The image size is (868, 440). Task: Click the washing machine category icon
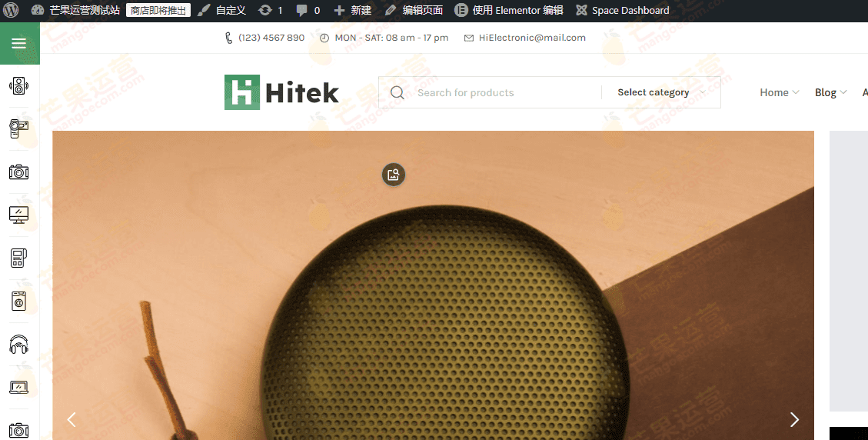coord(18,301)
